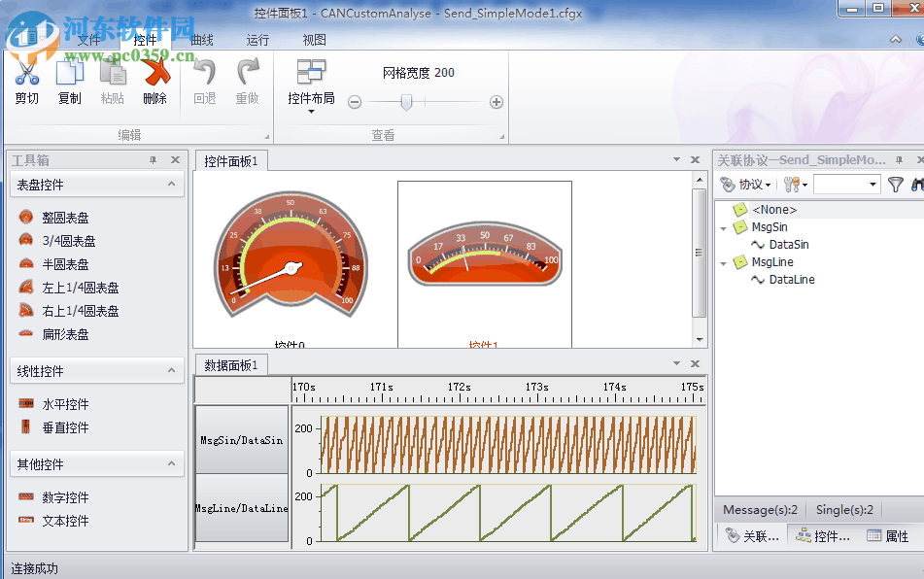Collapse the MsgSin tree node

coord(722,226)
